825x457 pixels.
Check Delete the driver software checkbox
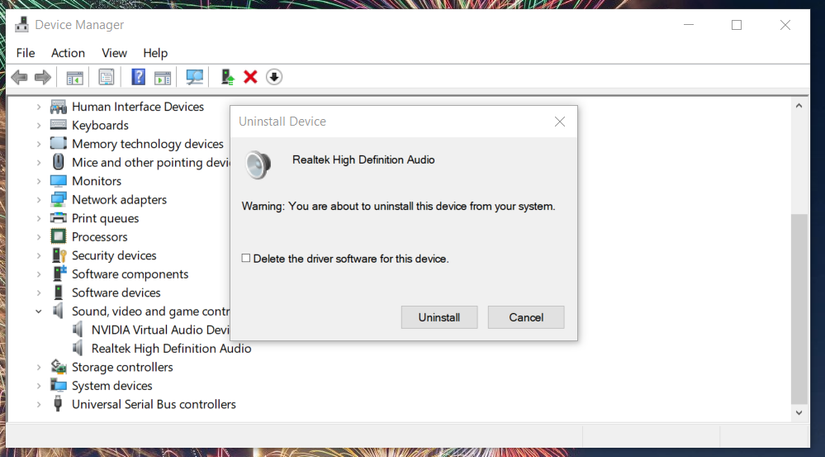[246, 258]
